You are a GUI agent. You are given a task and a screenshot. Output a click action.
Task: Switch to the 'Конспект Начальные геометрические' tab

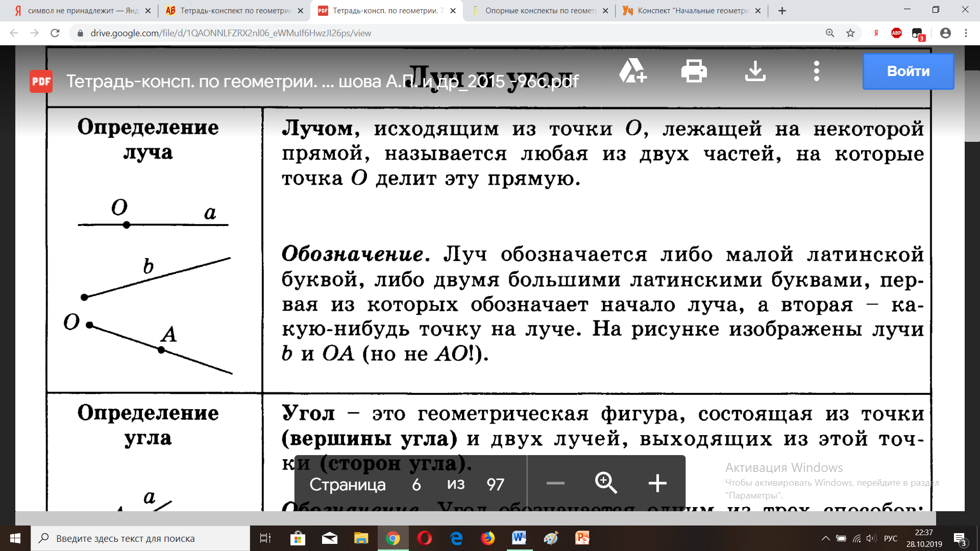click(x=692, y=11)
